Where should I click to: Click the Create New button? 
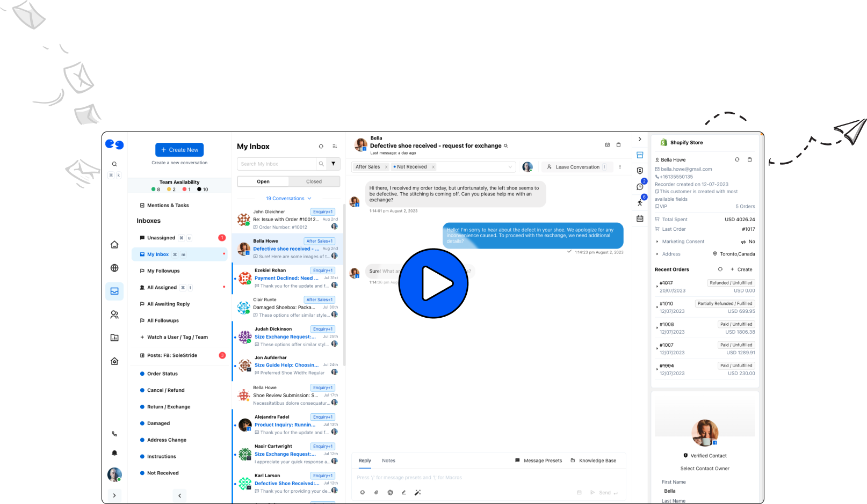click(x=179, y=150)
